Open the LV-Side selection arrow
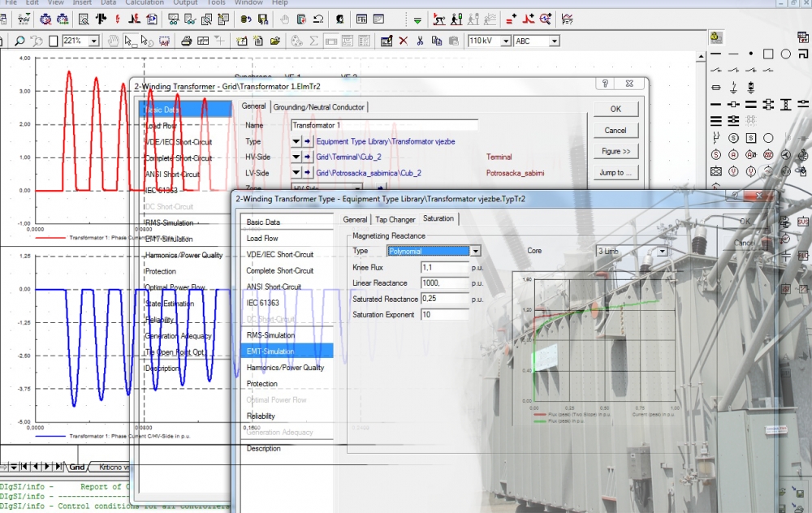 pos(296,172)
